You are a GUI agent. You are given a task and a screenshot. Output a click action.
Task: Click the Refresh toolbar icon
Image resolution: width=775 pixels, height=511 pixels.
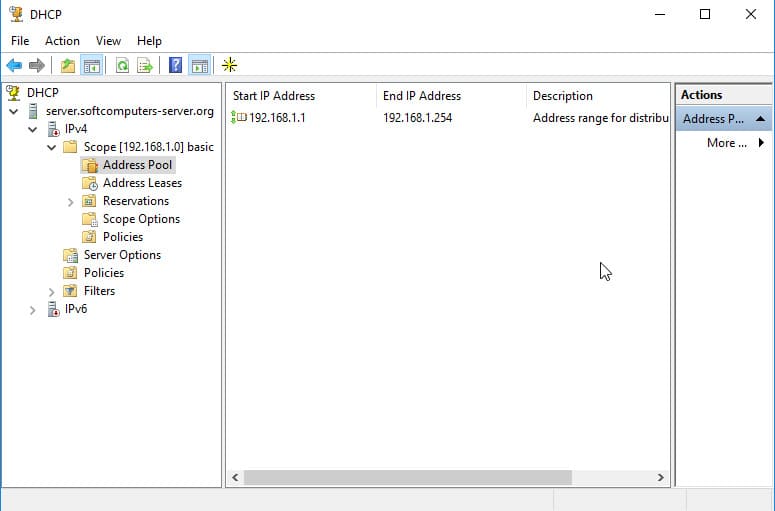(x=122, y=66)
